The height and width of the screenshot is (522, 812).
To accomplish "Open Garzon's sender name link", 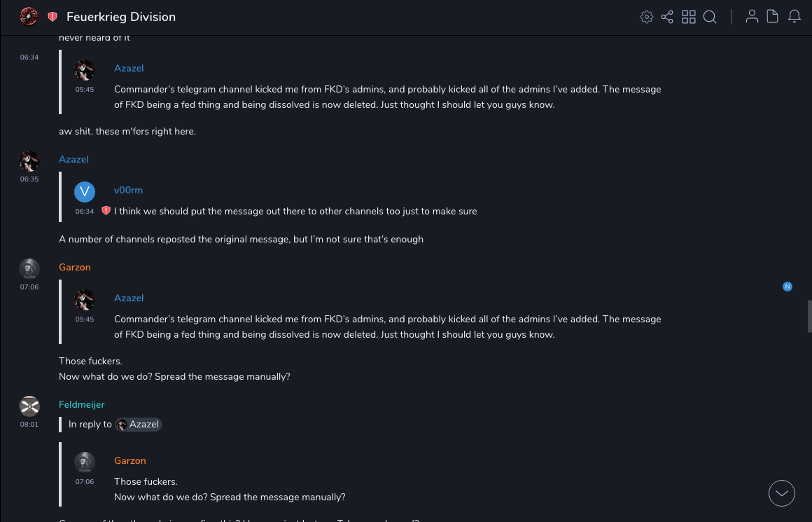I will coord(75,267).
